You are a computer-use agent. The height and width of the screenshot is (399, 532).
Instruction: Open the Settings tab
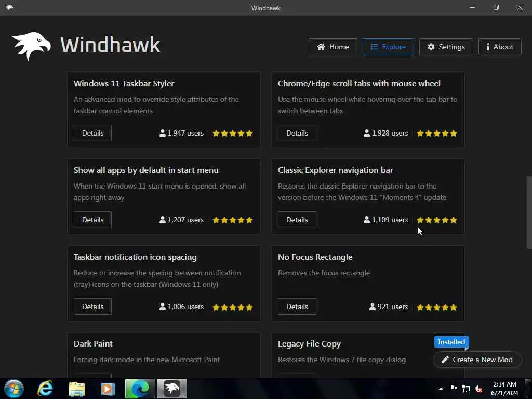point(446,47)
